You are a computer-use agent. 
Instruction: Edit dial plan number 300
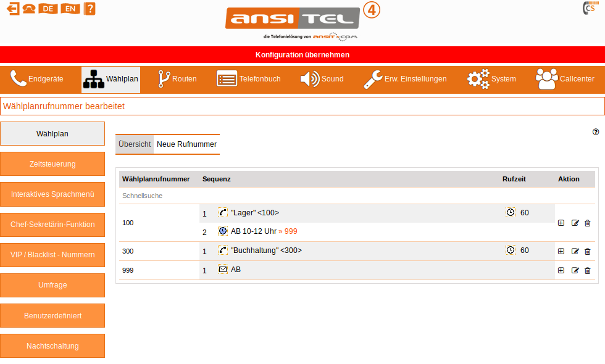[x=575, y=251]
